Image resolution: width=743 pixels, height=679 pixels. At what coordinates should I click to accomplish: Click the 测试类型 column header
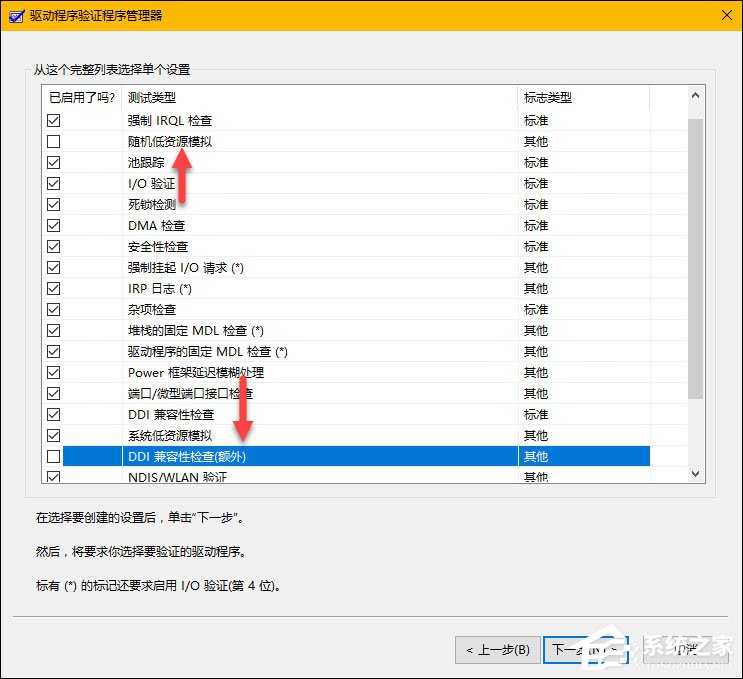pyautogui.click(x=320, y=98)
